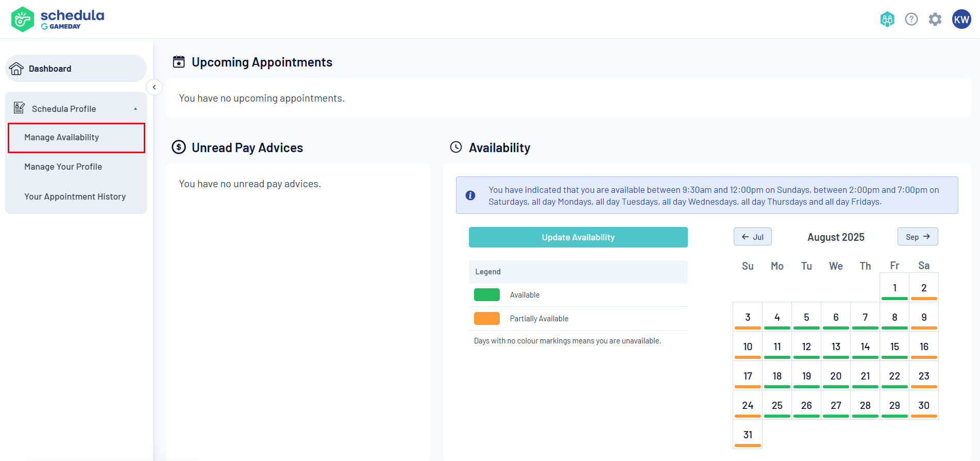Click the Schedula Profile edit icon
Viewport: 980px width, 461px height.
(x=19, y=108)
